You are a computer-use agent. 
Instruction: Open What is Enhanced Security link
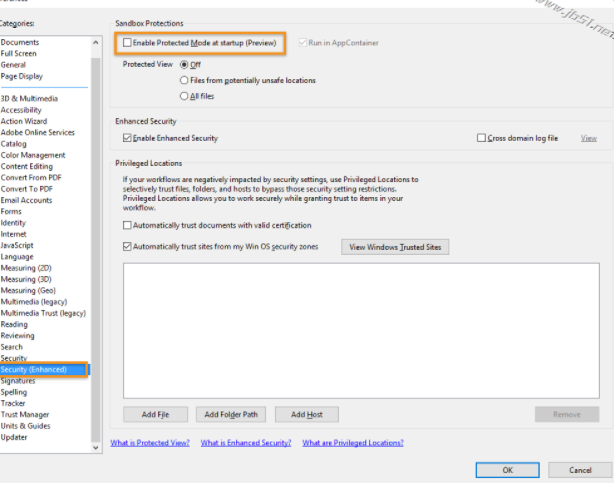[245, 442]
